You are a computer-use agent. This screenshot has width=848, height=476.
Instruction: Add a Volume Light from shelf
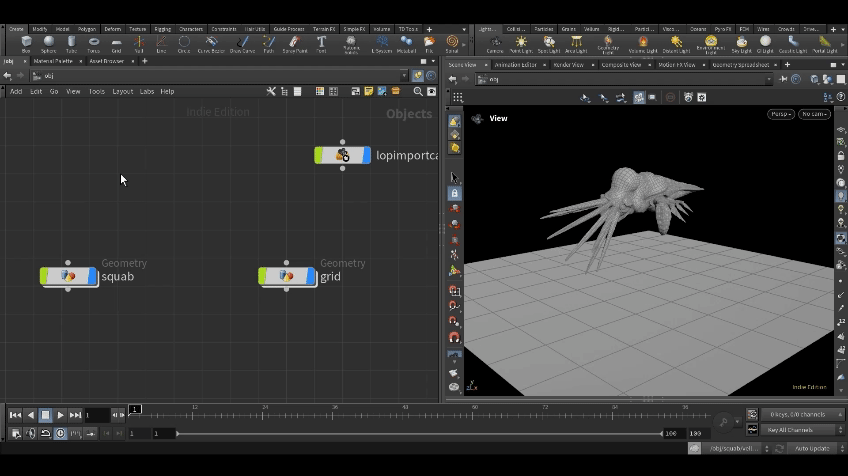643,44
